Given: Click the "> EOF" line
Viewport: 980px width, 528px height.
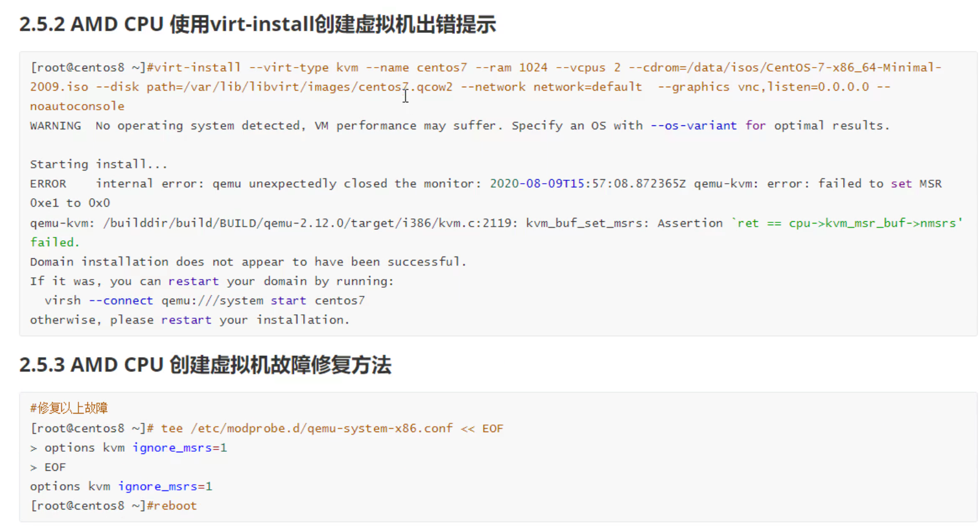Looking at the screenshot, I should [48, 467].
